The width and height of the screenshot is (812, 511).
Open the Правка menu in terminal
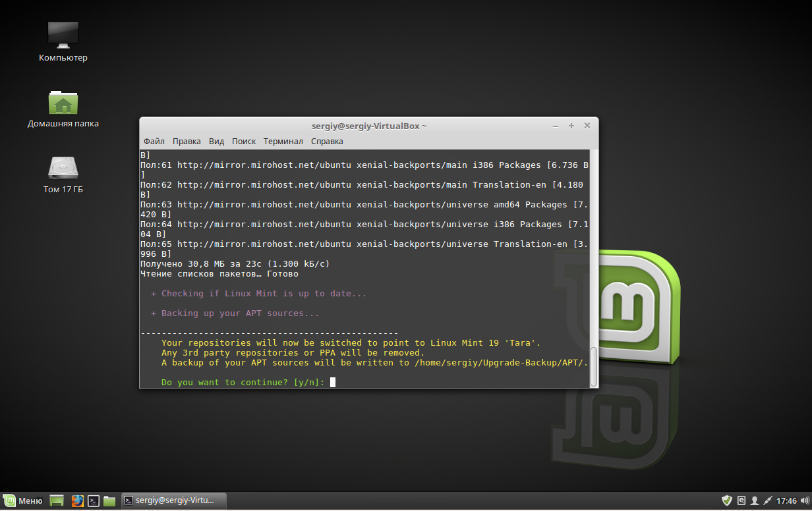coord(187,142)
